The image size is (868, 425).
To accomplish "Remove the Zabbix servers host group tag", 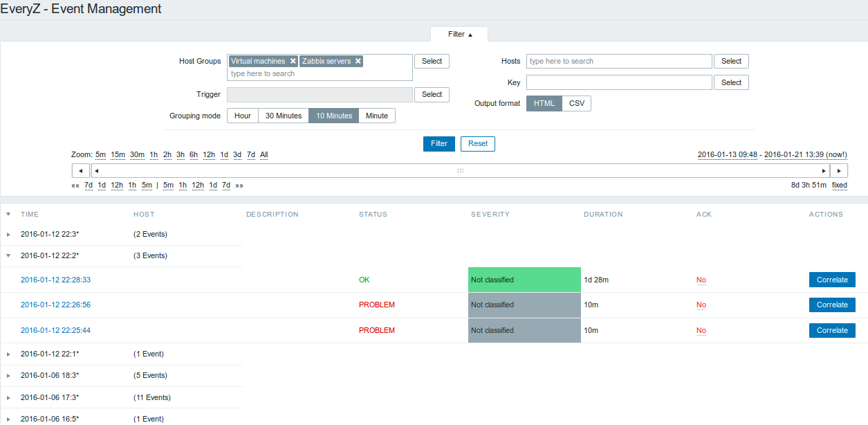I will [x=358, y=61].
